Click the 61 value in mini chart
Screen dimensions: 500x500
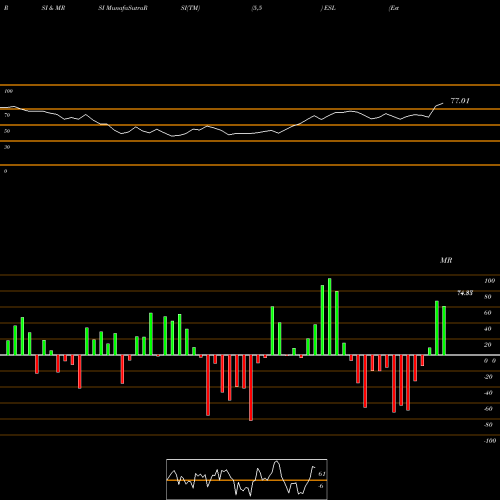322,474
